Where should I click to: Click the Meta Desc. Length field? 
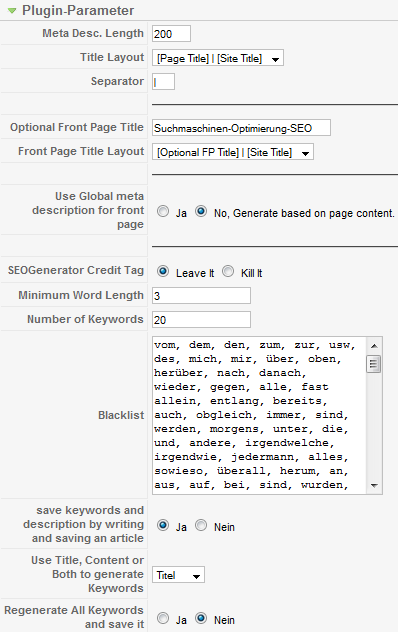(171, 34)
